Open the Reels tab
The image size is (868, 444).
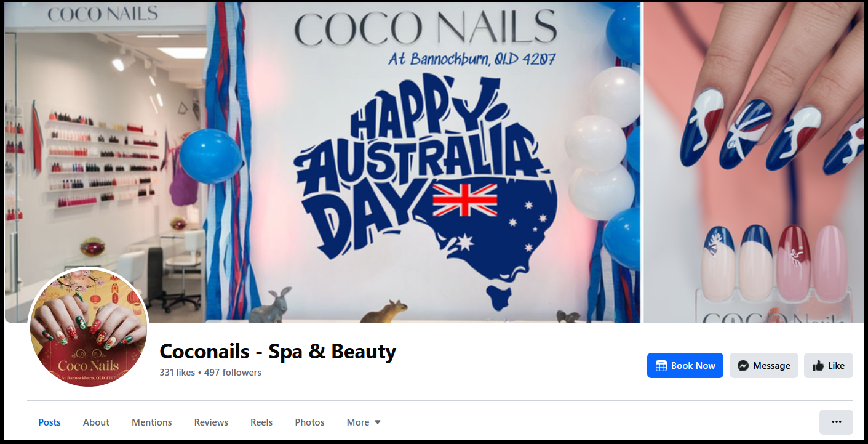click(x=261, y=422)
